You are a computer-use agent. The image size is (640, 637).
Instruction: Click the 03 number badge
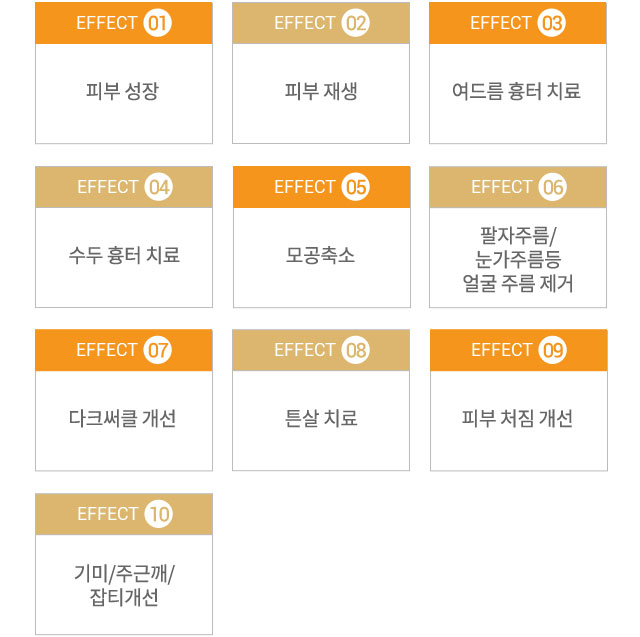(551, 23)
